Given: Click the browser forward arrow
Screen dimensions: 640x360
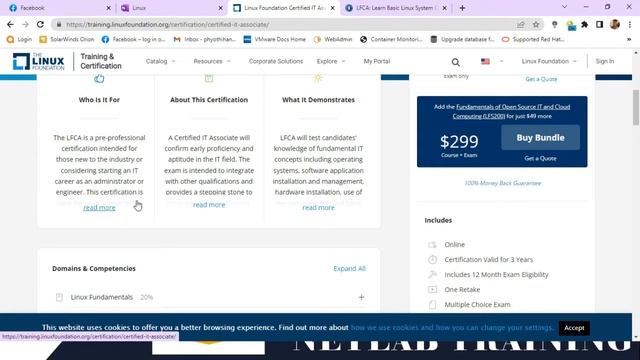Looking at the screenshot, I should tap(25, 24).
